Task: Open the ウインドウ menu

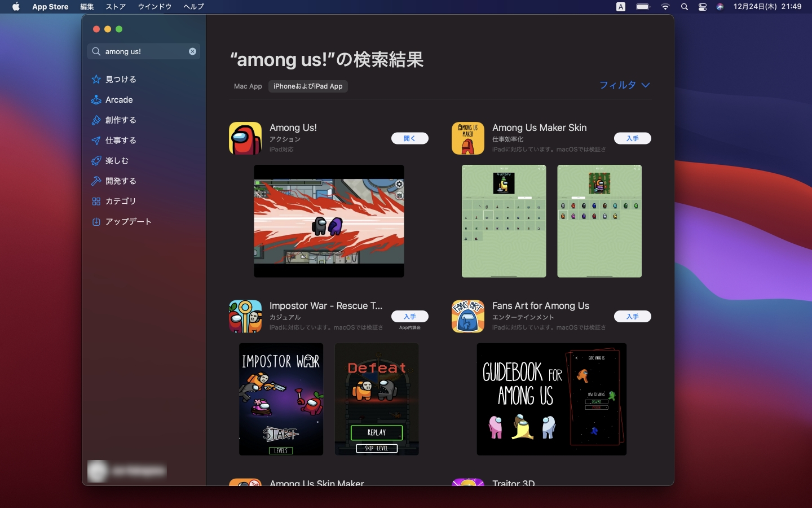Action: point(155,7)
